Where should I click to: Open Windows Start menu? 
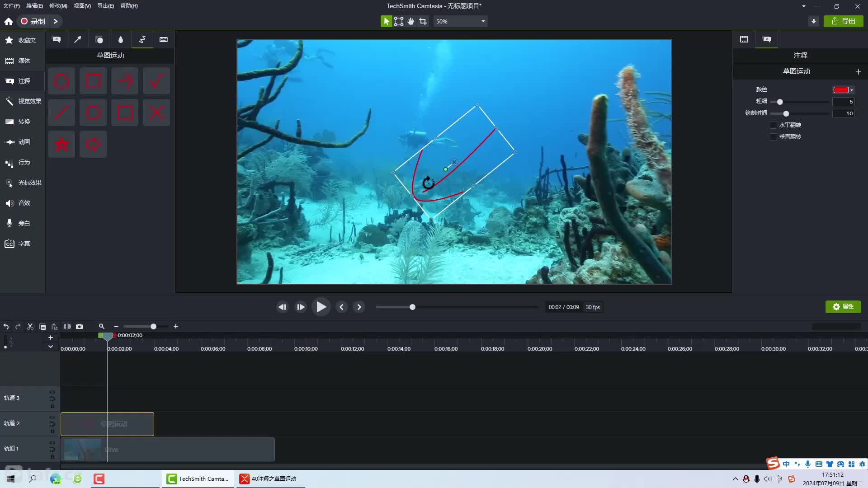[x=11, y=479]
